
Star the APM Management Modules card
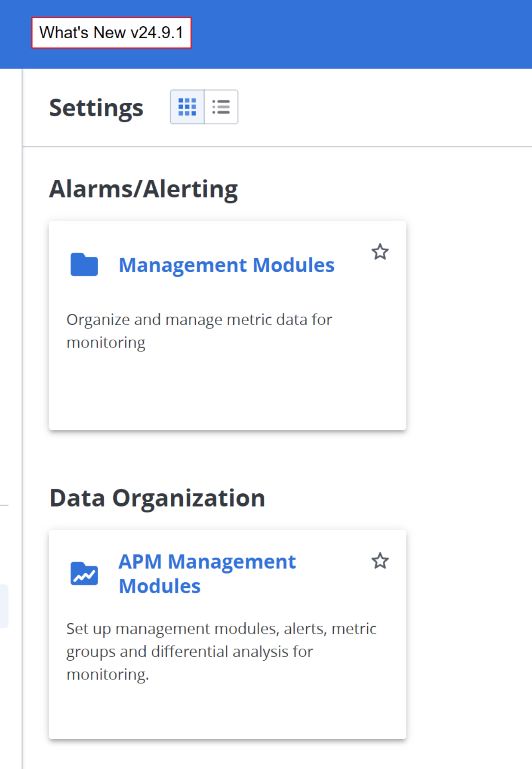380,561
